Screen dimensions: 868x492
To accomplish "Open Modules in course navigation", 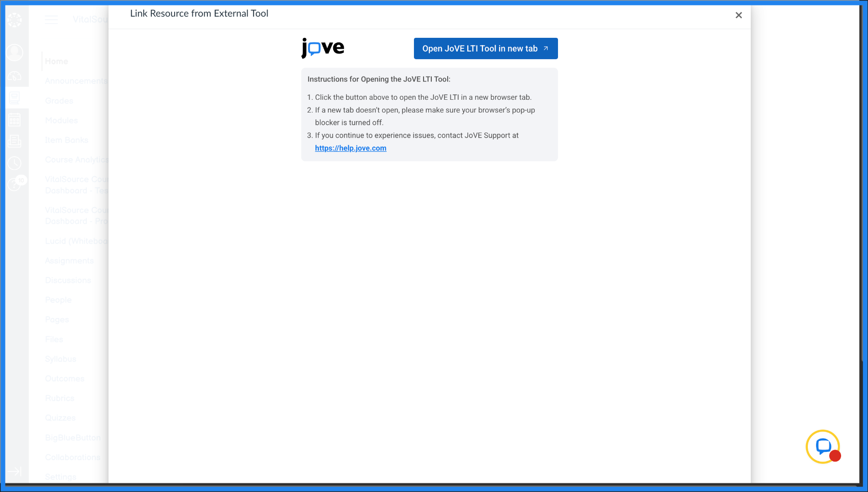I will point(62,120).
